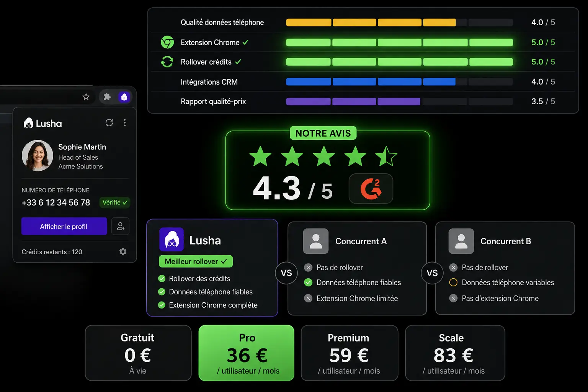The image size is (588, 392).
Task: Click the Concurrent A card title
Action: 361,241
